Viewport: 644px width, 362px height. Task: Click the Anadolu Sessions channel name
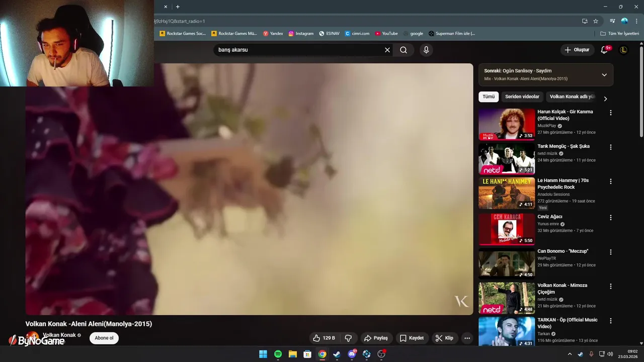(553, 194)
